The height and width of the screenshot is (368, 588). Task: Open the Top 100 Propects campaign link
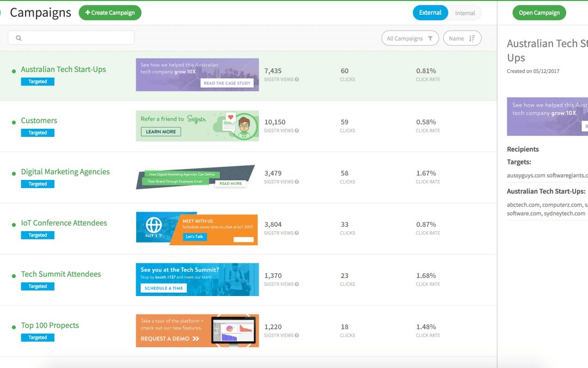(x=50, y=325)
